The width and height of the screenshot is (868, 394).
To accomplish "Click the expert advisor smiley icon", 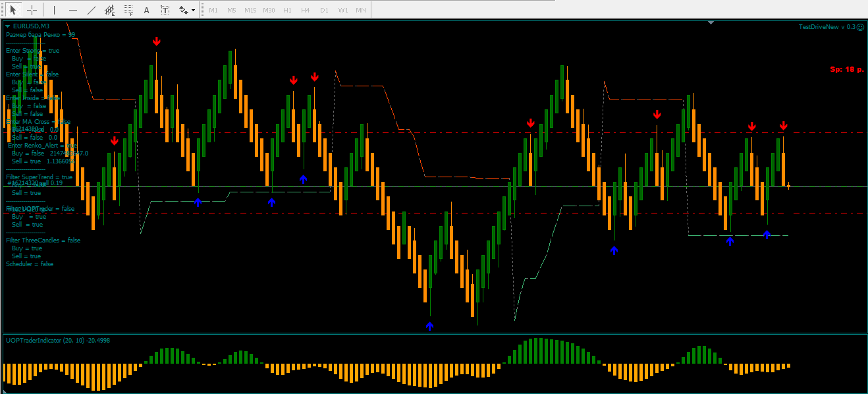I will click(860, 27).
